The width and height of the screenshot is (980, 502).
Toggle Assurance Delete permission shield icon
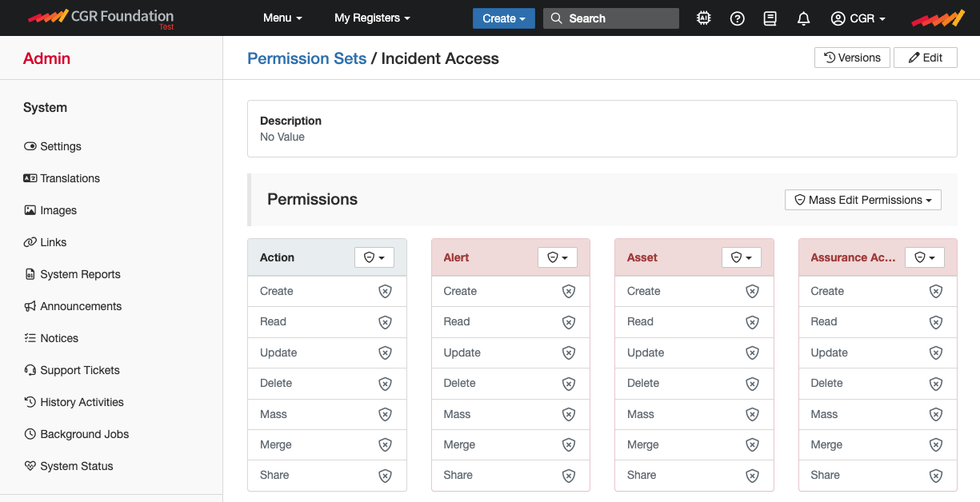tap(936, 384)
